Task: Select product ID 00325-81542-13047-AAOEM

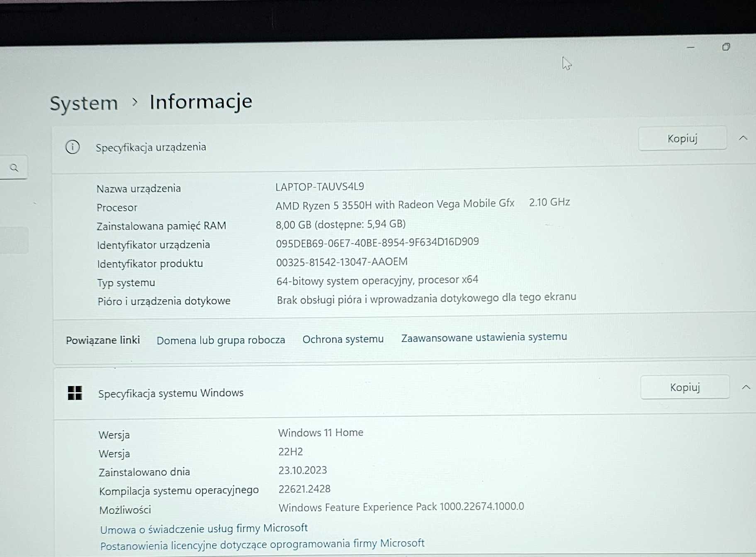Action: 342,262
